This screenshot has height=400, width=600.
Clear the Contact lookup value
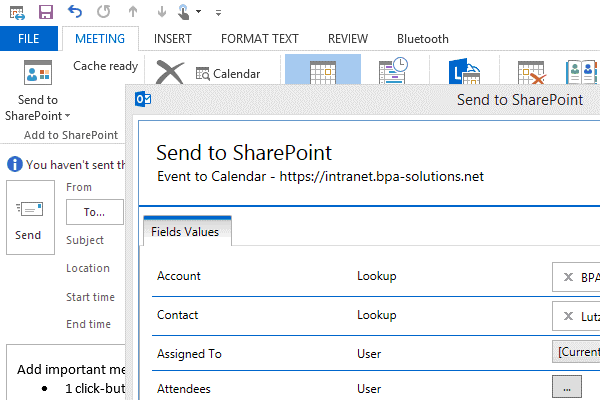[568, 316]
